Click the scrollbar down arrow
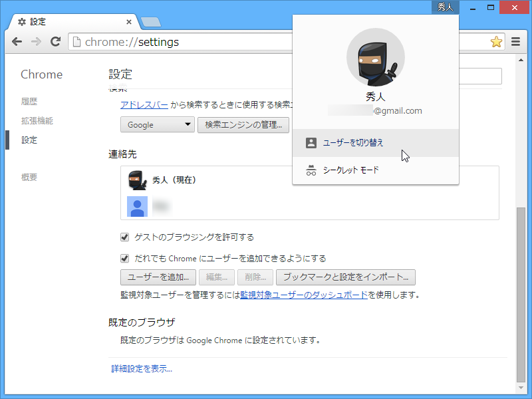Viewport: 532px width, 399px height. pos(521,388)
